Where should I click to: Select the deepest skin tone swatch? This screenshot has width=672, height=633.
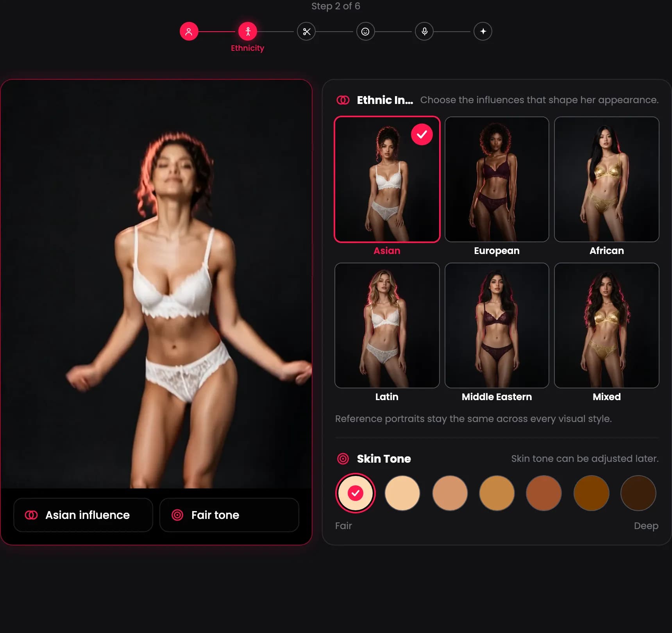click(x=638, y=493)
